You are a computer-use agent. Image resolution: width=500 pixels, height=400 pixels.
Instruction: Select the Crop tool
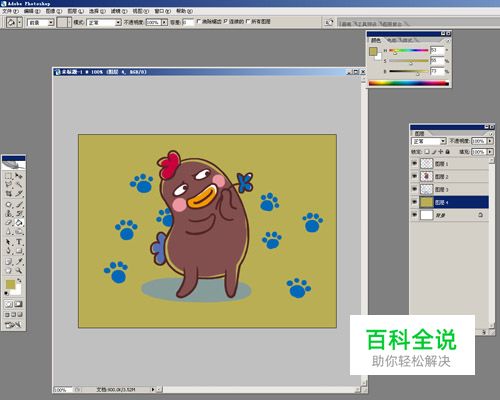[x=9, y=193]
